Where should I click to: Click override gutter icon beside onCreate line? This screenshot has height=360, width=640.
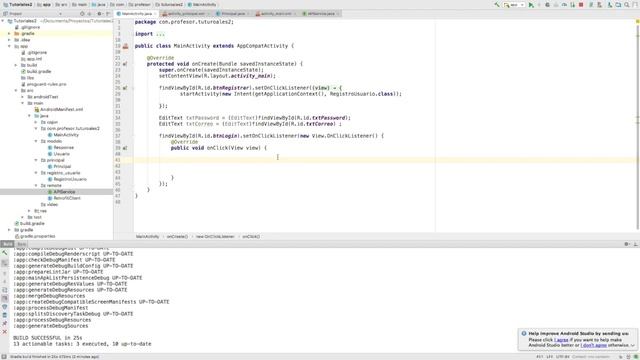[x=125, y=64]
